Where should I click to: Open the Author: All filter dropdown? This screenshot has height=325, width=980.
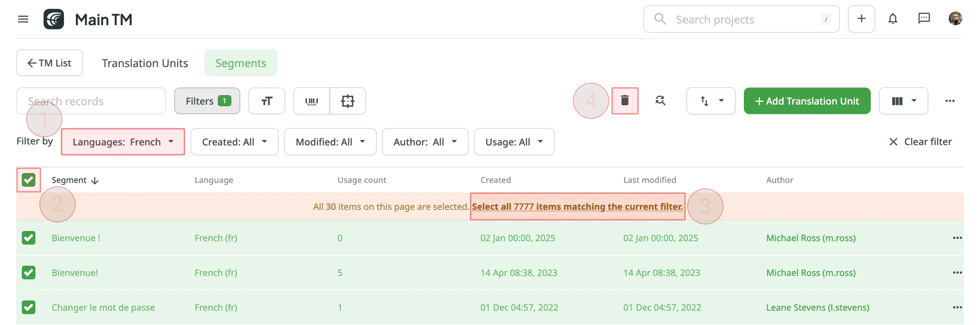(x=425, y=142)
